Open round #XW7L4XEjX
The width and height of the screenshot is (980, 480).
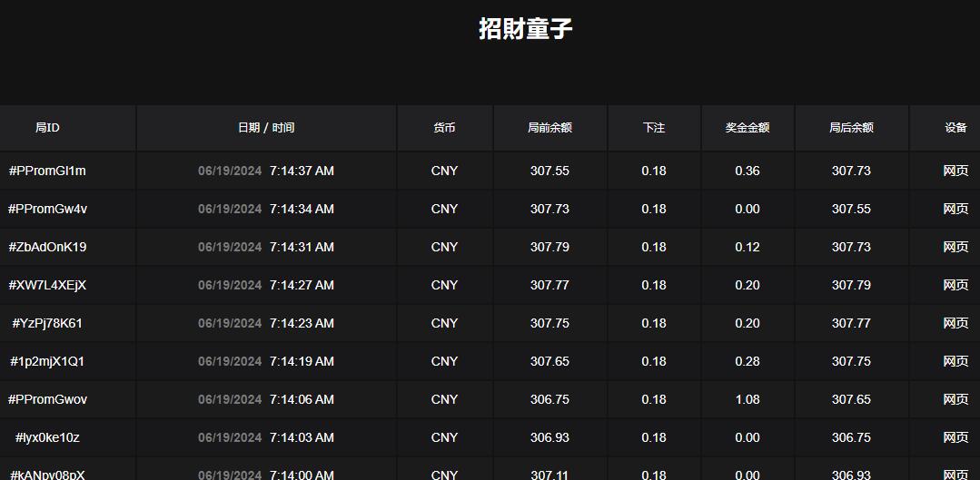click(47, 285)
